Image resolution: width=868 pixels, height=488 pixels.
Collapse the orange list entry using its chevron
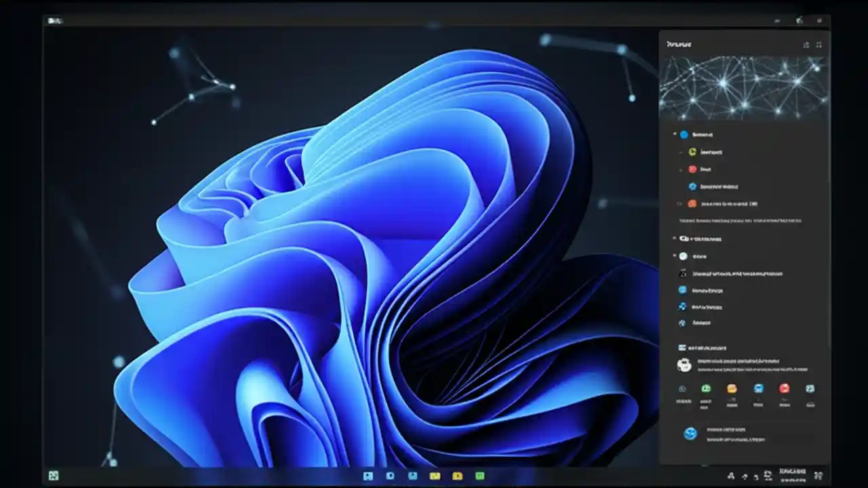(678, 203)
